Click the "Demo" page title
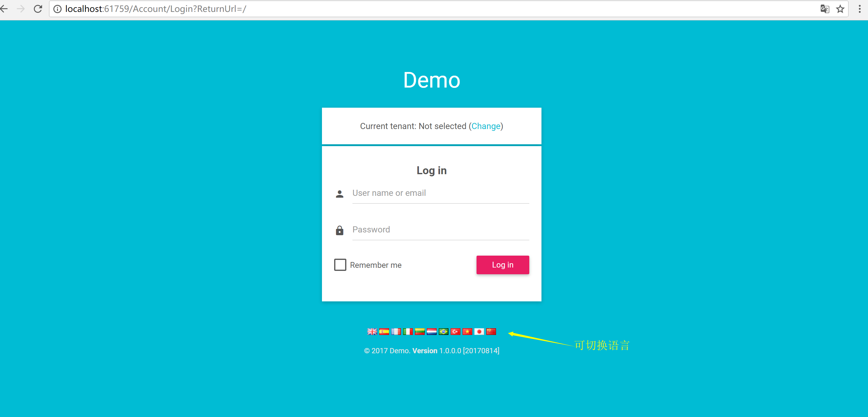This screenshot has height=417, width=868. (432, 80)
